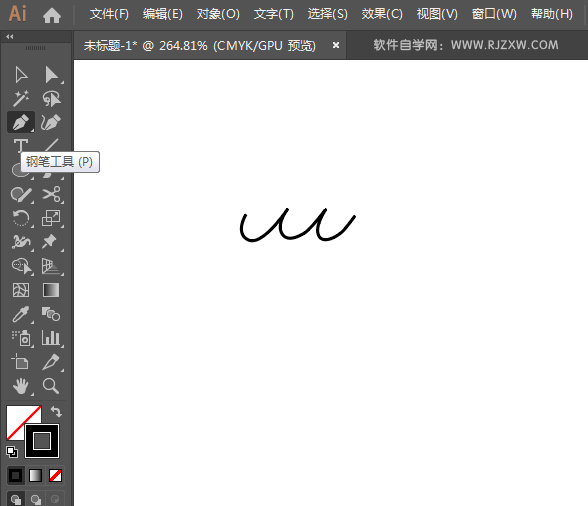Collapse the toolbar with double arrows
This screenshot has width=588, height=506.
point(10,36)
